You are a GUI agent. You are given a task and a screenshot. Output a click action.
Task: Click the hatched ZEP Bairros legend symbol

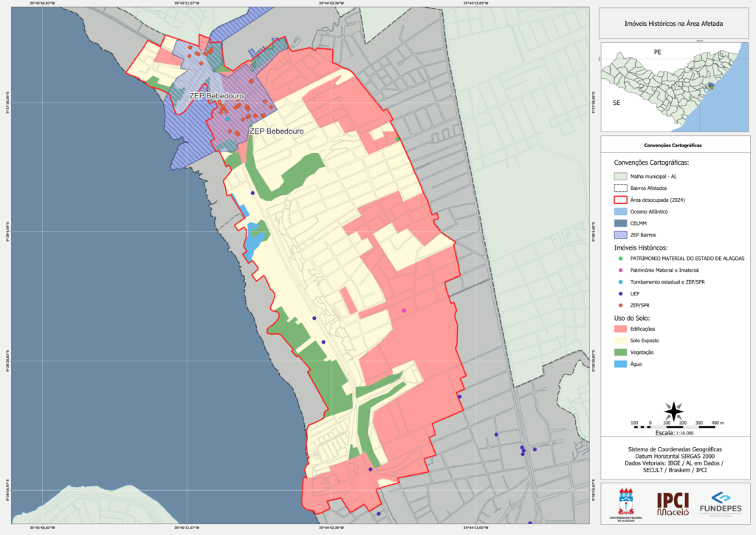[620, 235]
